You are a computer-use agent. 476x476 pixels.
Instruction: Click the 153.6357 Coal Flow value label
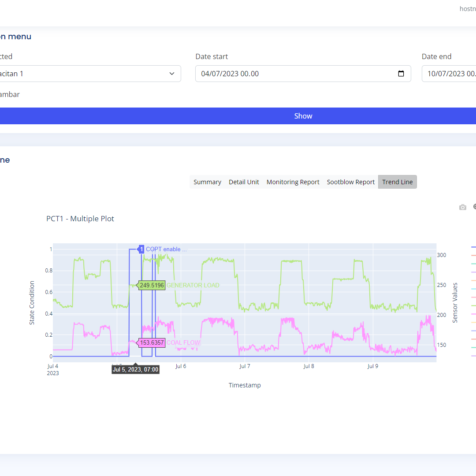[152, 342]
